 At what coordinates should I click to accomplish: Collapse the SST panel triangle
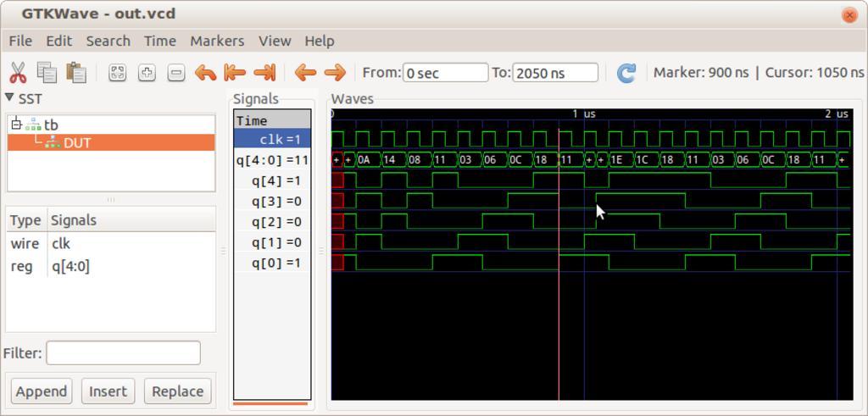[9, 98]
